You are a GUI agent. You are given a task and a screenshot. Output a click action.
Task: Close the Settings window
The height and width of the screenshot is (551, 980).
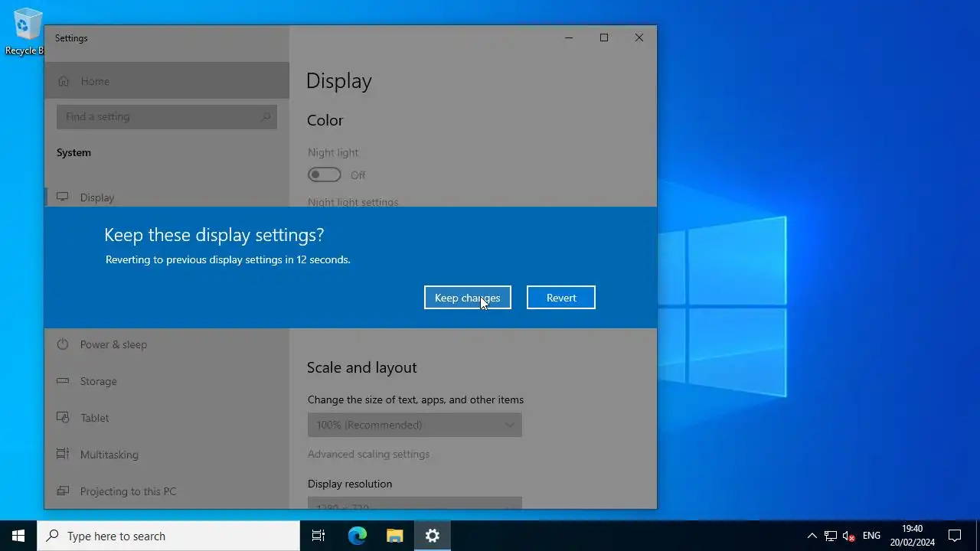(x=639, y=37)
